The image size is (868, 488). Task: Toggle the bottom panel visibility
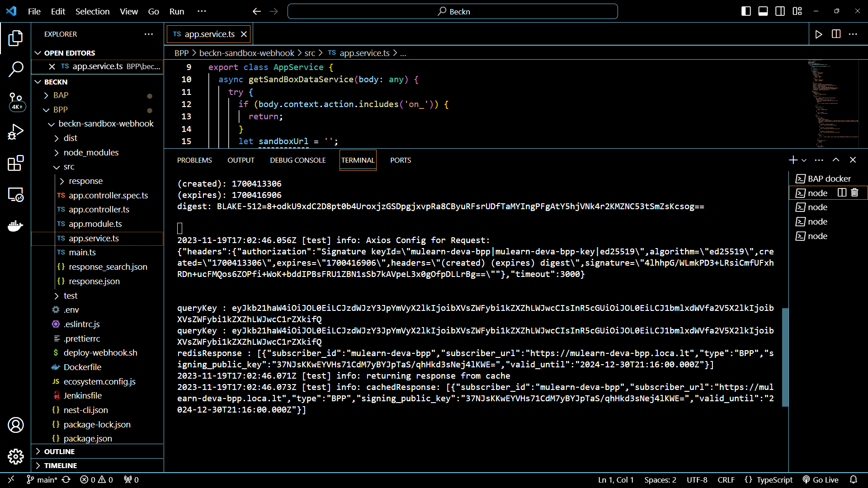(x=763, y=11)
